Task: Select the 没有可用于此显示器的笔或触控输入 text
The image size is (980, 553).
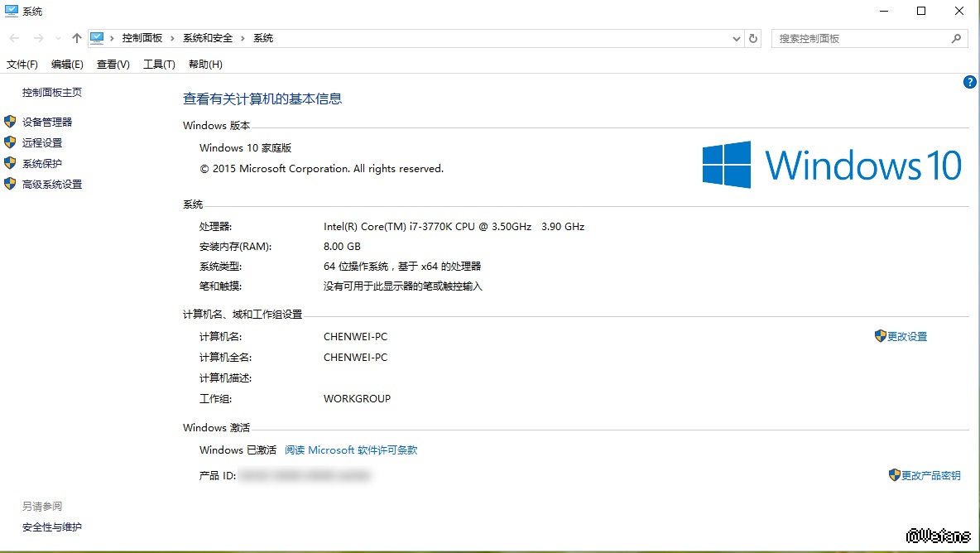Action: (403, 286)
